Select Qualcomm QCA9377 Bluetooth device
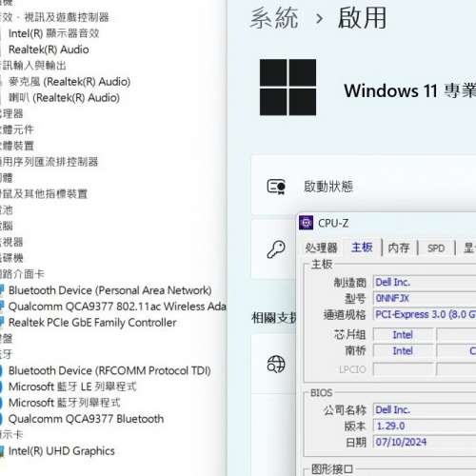476x476 pixels. [x=86, y=419]
